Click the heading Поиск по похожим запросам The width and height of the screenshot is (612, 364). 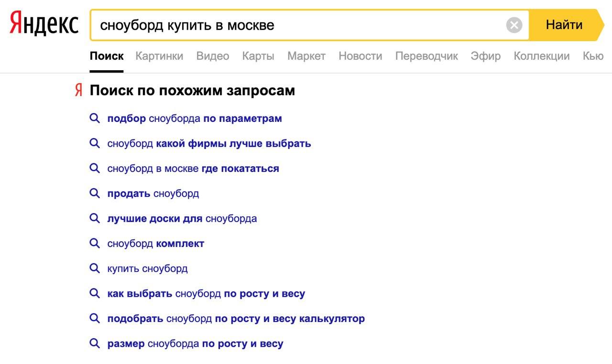[x=192, y=90]
